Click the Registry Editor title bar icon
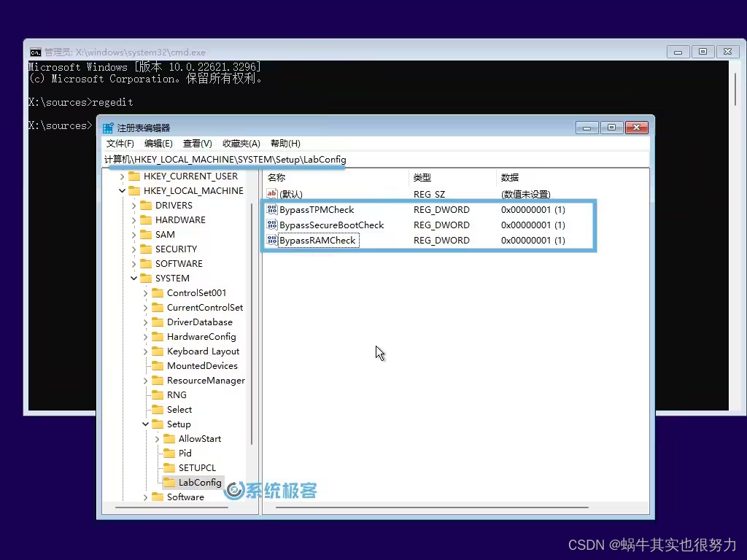 (108, 128)
